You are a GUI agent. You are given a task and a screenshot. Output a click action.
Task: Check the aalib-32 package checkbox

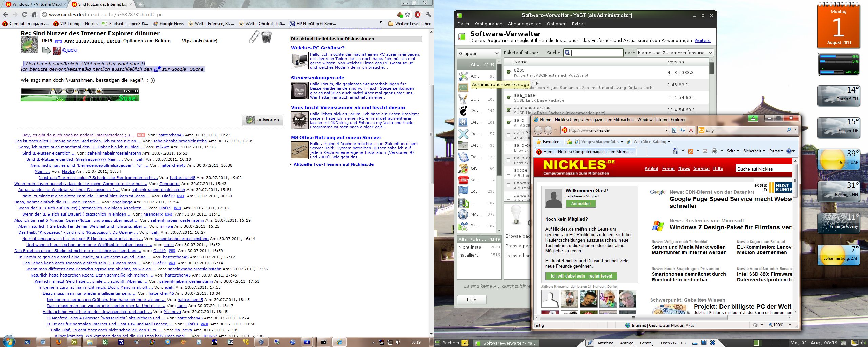click(x=509, y=135)
